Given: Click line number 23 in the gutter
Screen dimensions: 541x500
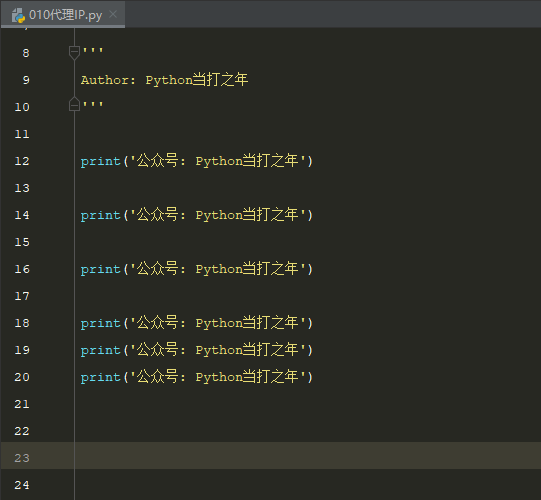Looking at the screenshot, I should [22, 458].
